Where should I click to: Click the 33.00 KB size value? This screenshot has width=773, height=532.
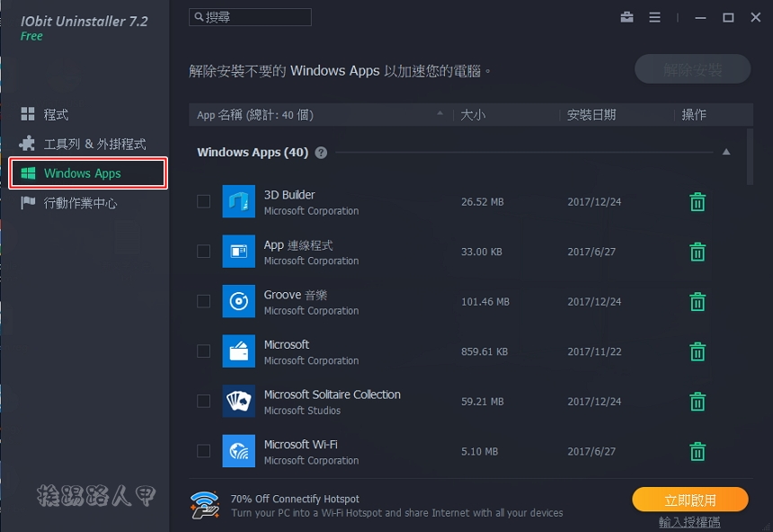point(482,252)
